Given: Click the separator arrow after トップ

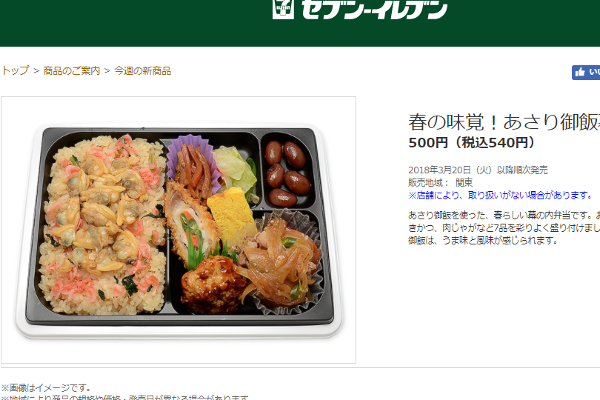Looking at the screenshot, I should click(x=36, y=71).
